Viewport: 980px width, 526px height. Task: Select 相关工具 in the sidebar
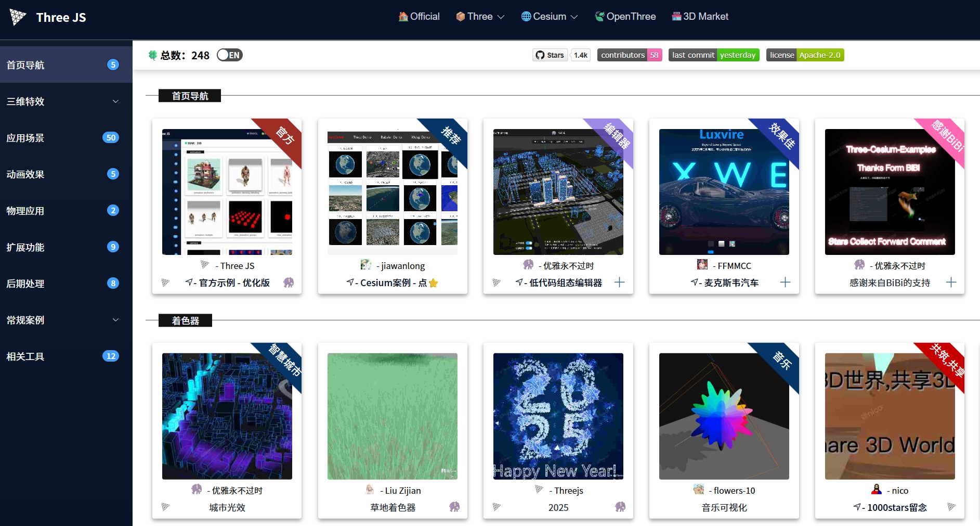coord(66,356)
